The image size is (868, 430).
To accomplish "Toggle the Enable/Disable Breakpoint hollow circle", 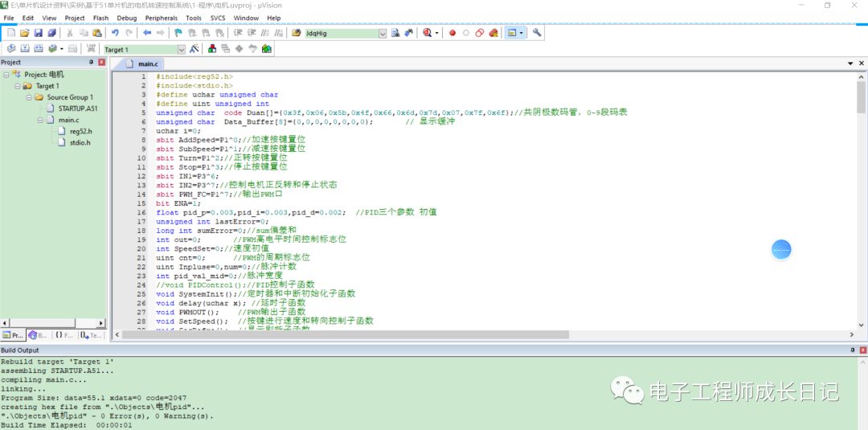I will point(465,33).
